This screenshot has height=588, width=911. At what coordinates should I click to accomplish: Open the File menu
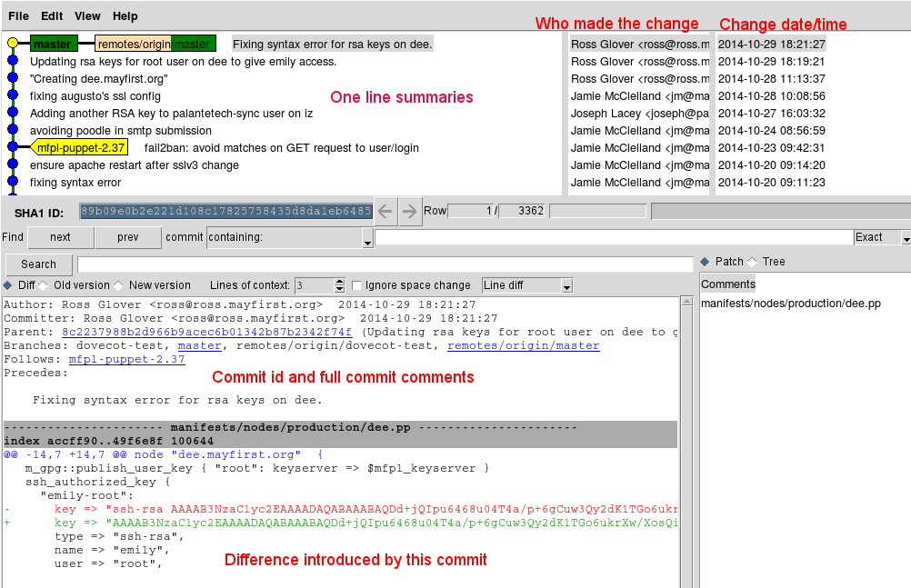(x=18, y=16)
